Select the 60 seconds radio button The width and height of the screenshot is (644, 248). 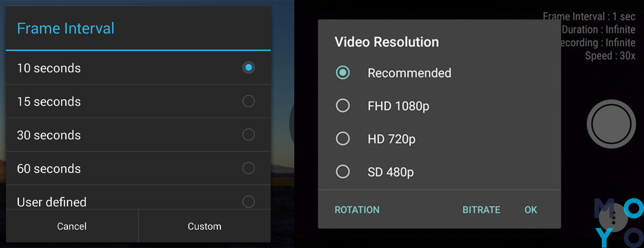pos(248,168)
